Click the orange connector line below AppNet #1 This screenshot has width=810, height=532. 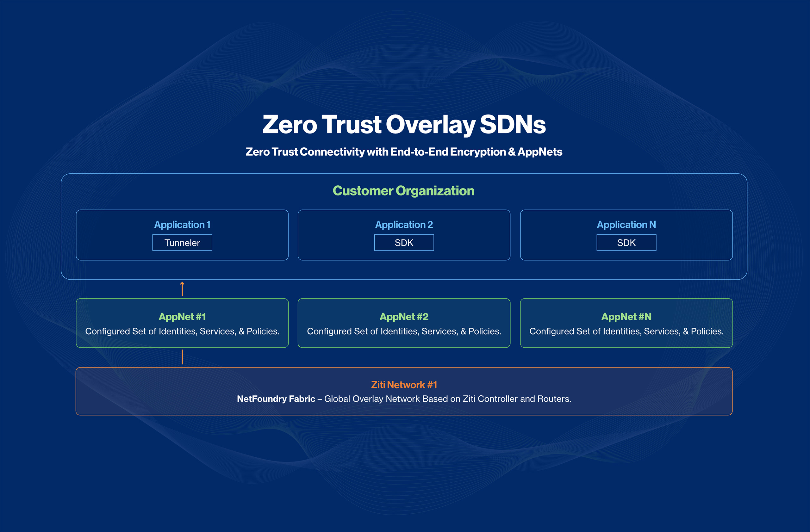tap(183, 357)
